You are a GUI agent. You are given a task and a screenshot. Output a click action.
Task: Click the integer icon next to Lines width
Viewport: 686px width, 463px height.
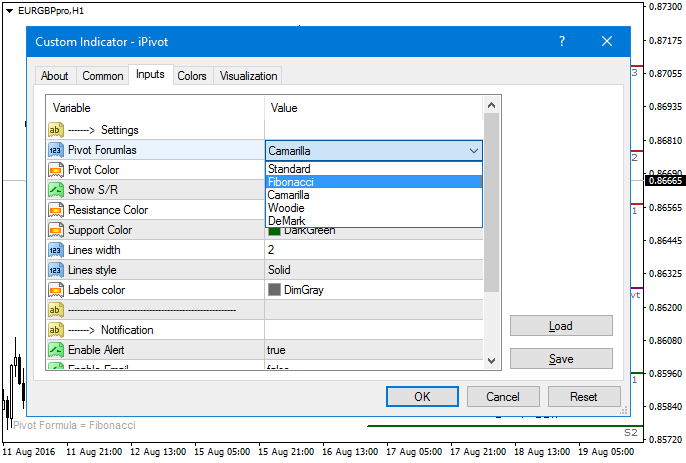pos(56,250)
